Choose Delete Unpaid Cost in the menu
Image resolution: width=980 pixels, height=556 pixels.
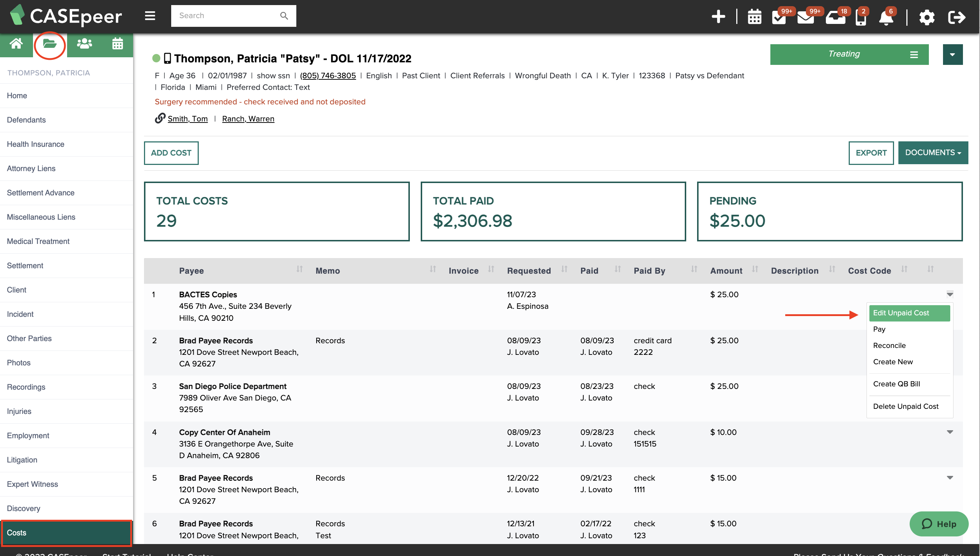906,406
